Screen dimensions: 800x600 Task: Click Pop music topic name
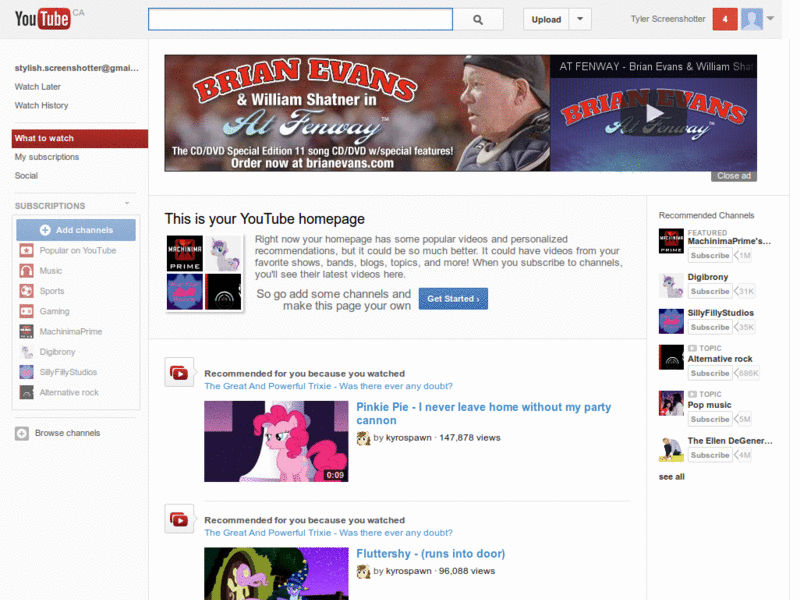pos(709,405)
